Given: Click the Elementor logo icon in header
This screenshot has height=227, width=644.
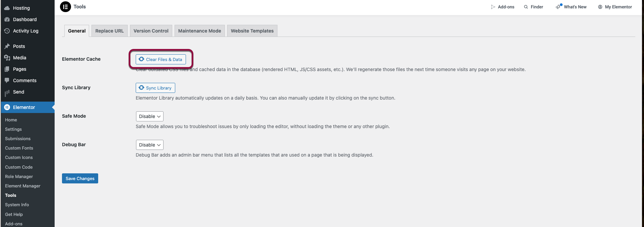Looking at the screenshot, I should pos(65,7).
